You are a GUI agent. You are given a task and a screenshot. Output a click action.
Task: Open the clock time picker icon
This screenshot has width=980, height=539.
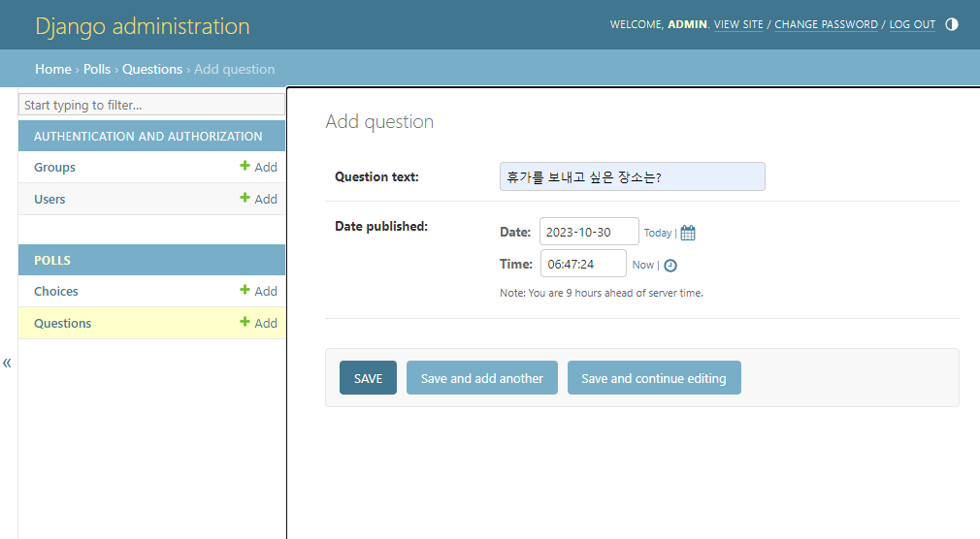click(x=670, y=266)
